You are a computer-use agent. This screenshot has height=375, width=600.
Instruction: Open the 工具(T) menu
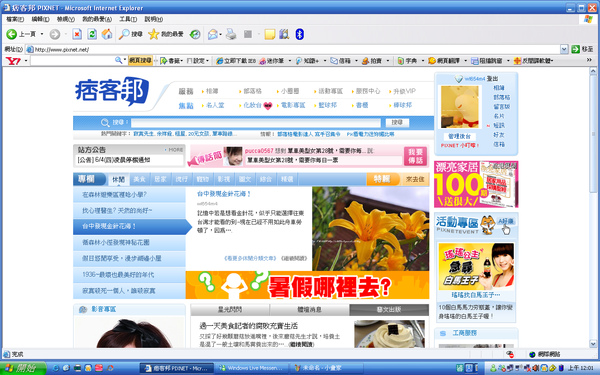(128, 19)
